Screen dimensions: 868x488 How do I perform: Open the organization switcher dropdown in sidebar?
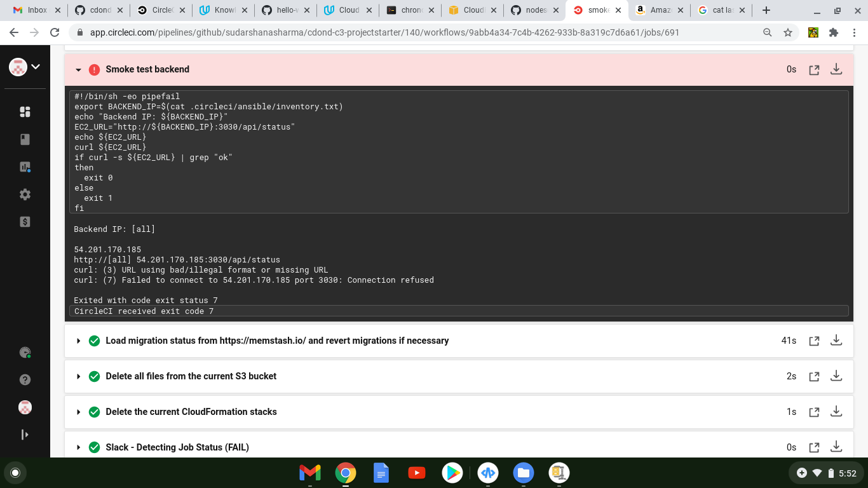[x=25, y=67]
